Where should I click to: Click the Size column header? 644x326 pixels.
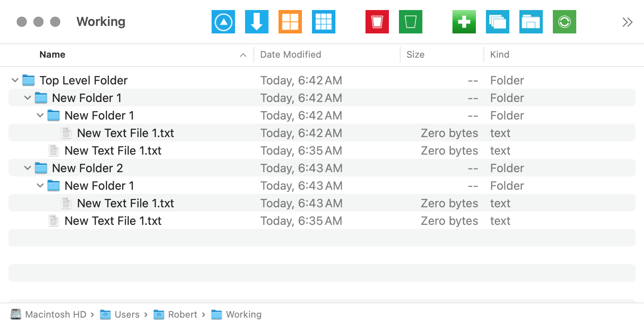tap(415, 55)
